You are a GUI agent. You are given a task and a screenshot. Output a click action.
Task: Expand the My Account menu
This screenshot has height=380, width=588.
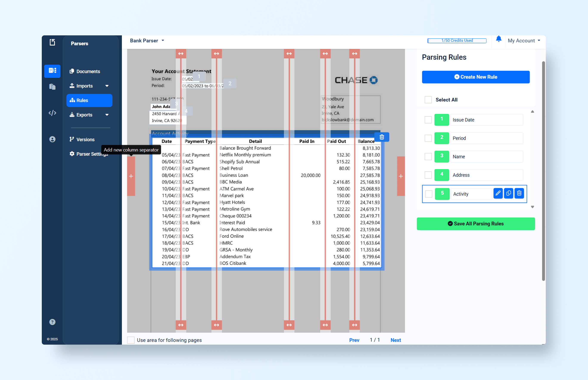click(524, 41)
